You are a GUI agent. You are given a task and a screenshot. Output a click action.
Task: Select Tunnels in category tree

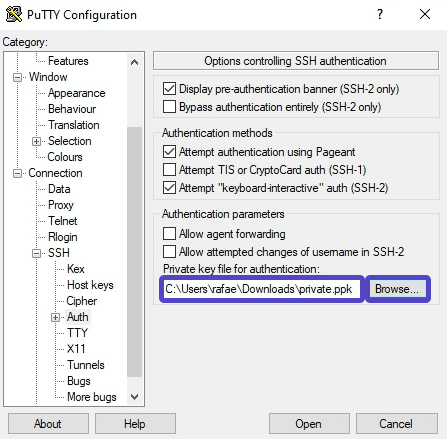(86, 365)
